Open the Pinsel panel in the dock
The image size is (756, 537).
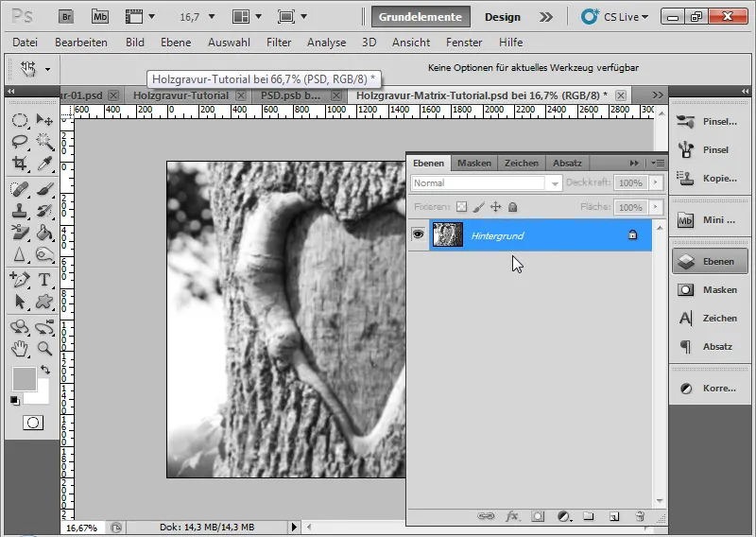click(x=711, y=150)
